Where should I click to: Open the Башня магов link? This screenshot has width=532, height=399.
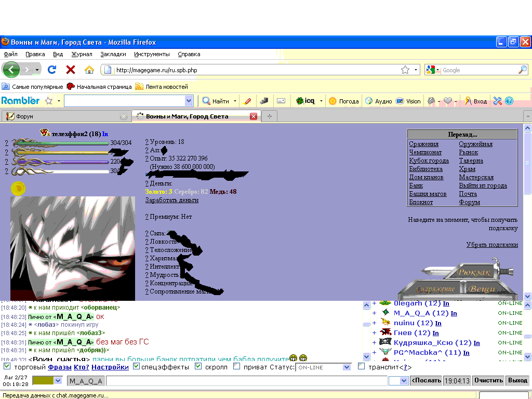[428, 194]
